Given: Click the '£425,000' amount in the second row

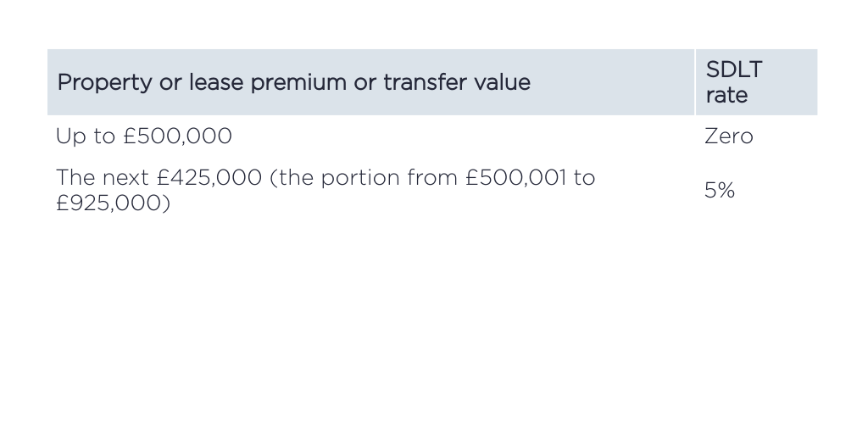Looking at the screenshot, I should (x=209, y=178).
